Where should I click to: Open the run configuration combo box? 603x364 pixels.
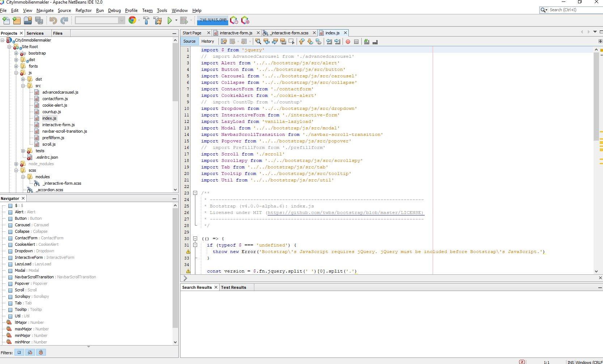[x=100, y=21]
